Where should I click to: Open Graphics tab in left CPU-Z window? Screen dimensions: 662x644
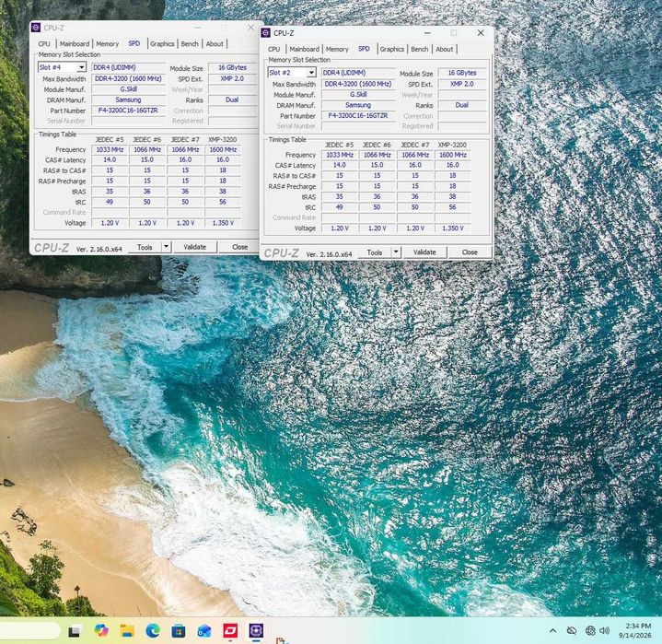point(162,44)
